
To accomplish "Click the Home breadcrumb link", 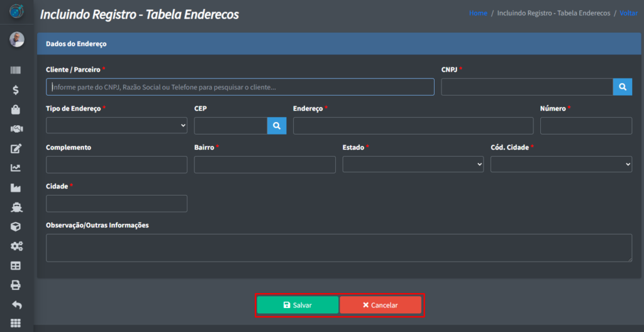I will (478, 13).
